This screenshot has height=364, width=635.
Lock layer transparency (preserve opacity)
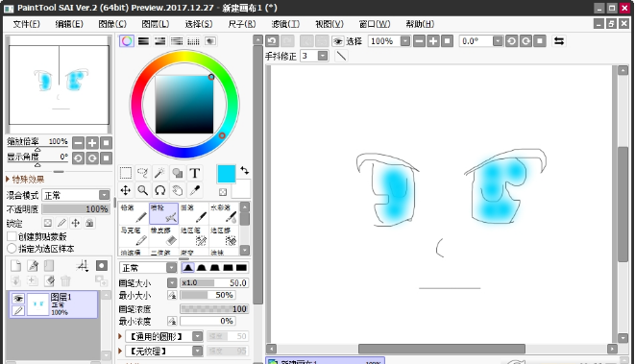(x=48, y=223)
